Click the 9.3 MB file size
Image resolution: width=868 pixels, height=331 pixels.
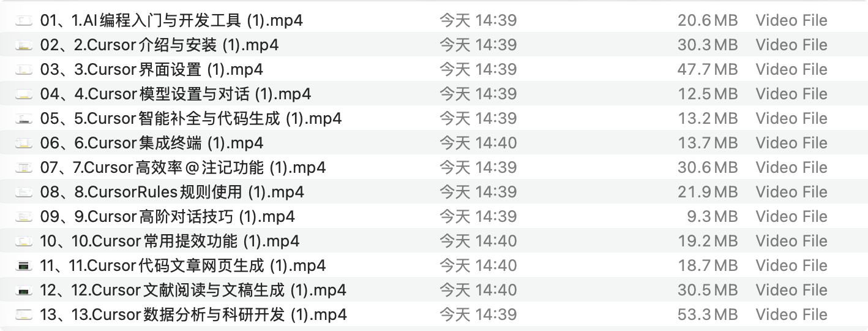pyautogui.click(x=714, y=217)
